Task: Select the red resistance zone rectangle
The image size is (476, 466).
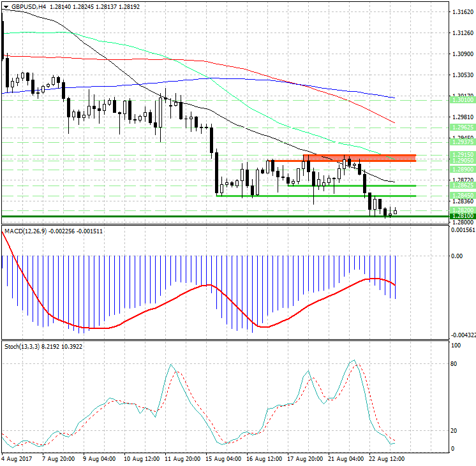Action: (359, 157)
